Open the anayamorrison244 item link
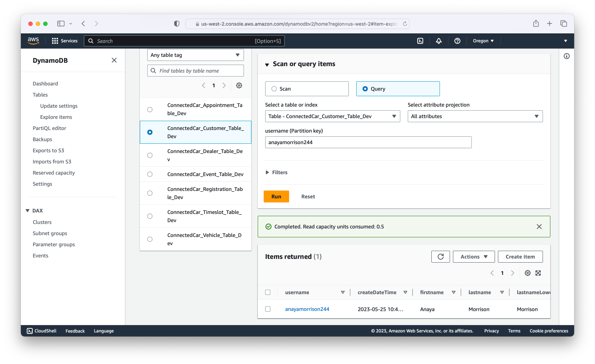The height and width of the screenshot is (364, 595). 307,309
